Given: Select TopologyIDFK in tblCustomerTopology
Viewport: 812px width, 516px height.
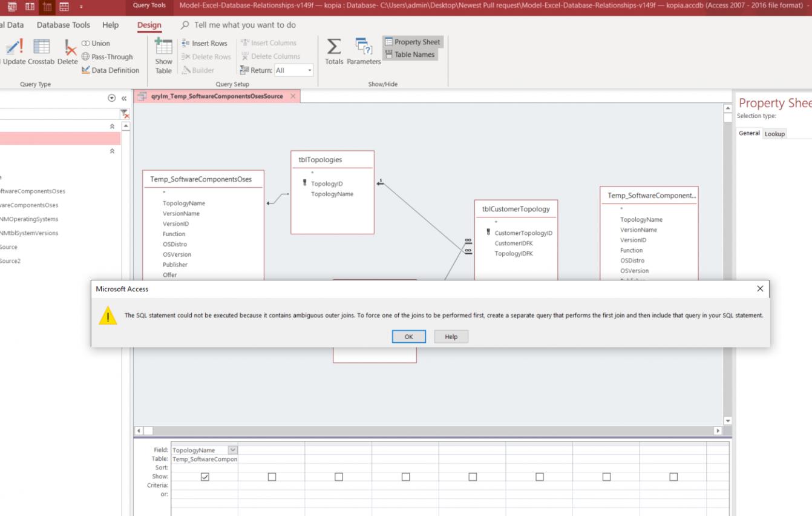Looking at the screenshot, I should click(x=514, y=254).
